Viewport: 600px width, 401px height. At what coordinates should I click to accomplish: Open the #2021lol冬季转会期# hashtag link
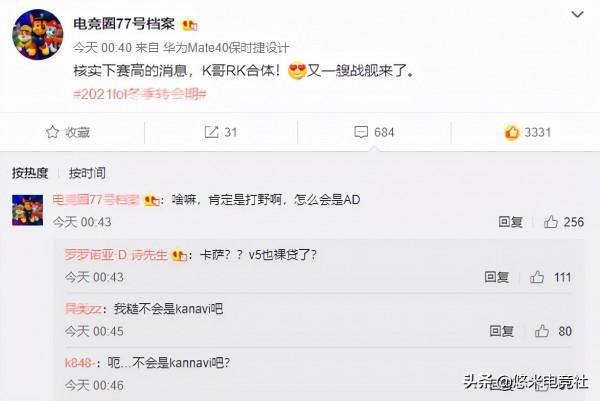140,94
